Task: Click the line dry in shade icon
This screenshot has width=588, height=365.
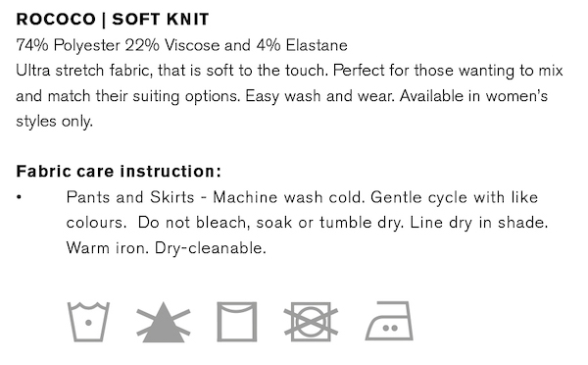Action: click(x=237, y=322)
